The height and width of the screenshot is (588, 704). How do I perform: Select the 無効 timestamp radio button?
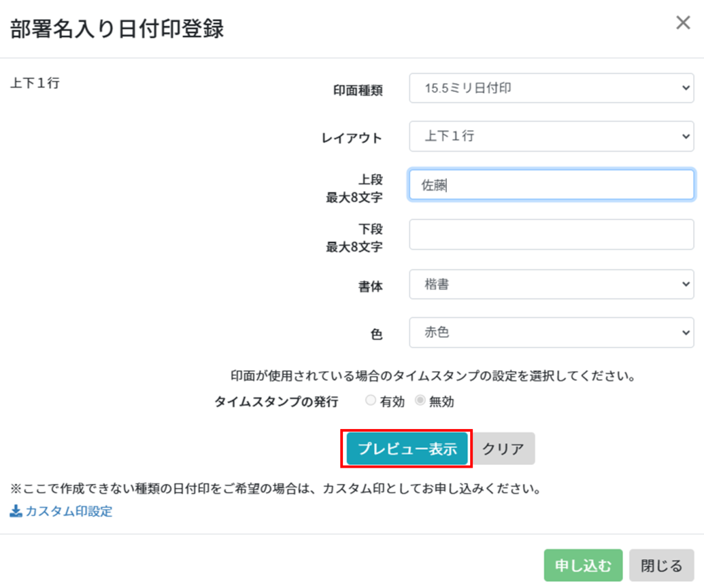[420, 401]
